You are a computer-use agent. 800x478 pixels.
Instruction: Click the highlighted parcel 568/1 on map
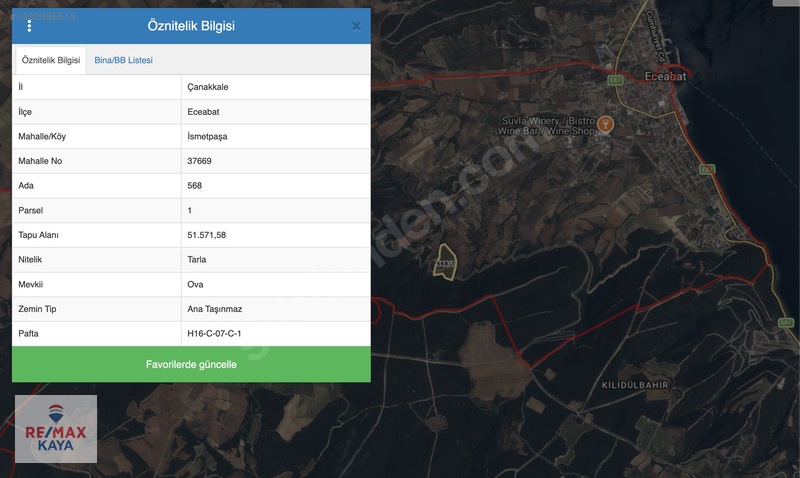coord(445,262)
